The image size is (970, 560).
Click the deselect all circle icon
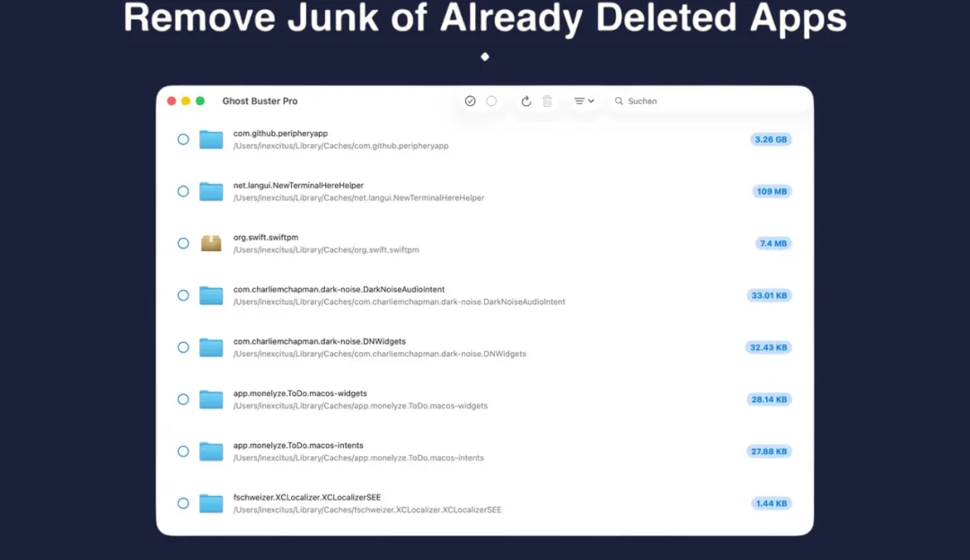point(491,101)
